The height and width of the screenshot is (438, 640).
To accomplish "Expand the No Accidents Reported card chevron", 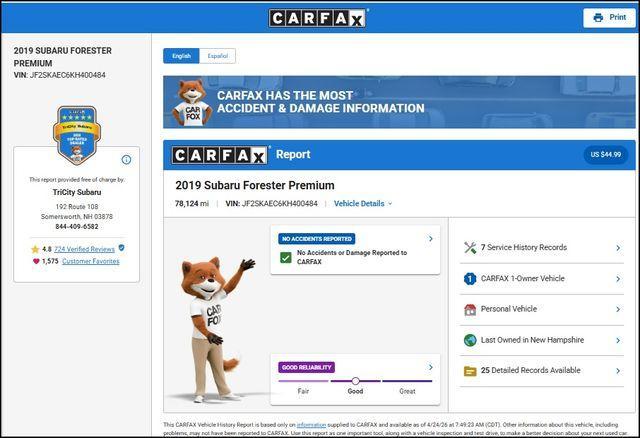I will coord(431,238).
